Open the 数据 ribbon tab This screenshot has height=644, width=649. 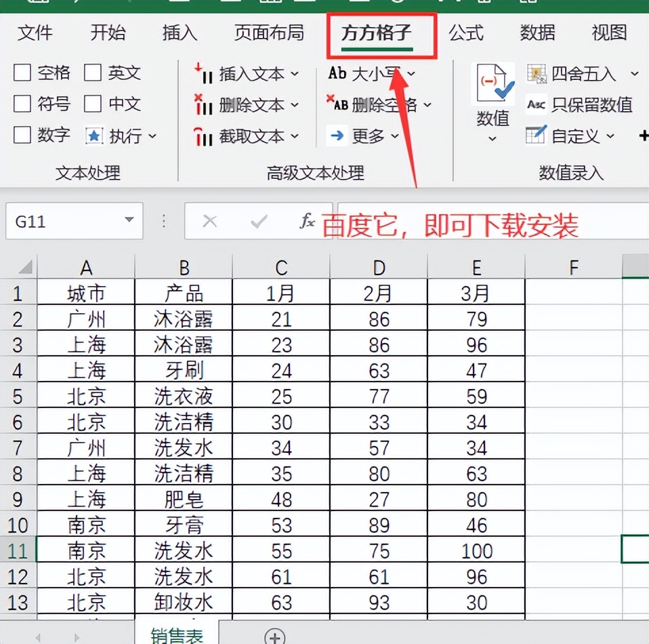[x=537, y=33]
